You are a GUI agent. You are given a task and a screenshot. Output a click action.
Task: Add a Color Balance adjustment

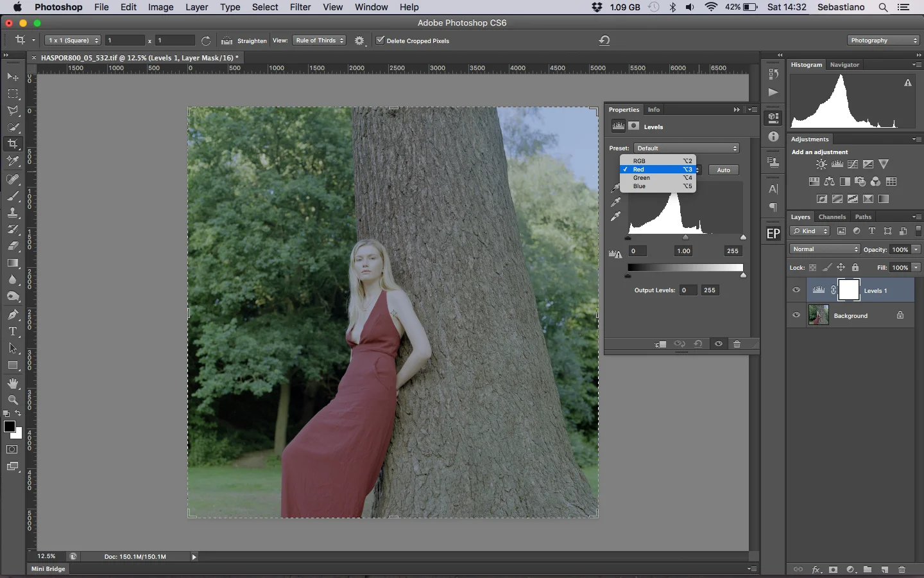pyautogui.click(x=830, y=182)
